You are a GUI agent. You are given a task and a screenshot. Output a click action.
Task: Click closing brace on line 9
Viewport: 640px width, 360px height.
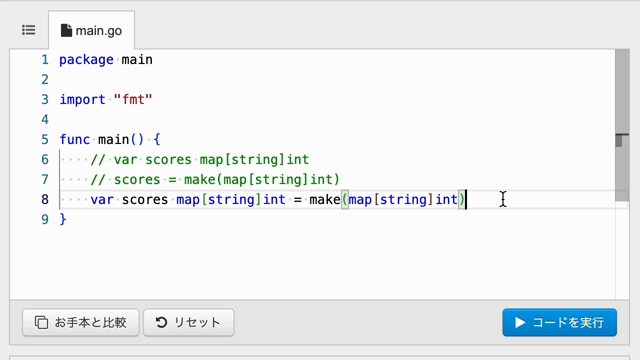63,220
